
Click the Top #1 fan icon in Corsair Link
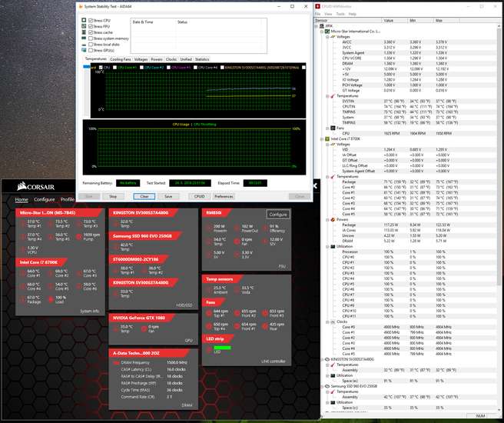point(209,313)
